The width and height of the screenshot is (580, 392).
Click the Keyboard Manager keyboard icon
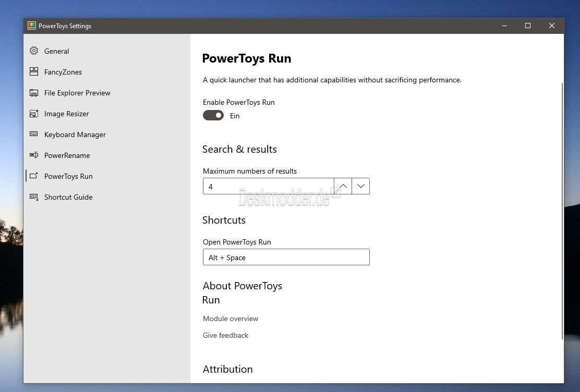[x=34, y=134]
